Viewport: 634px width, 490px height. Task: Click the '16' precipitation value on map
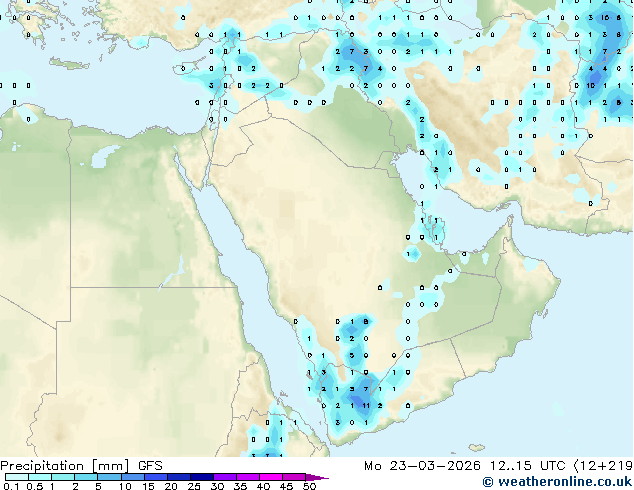605,18
